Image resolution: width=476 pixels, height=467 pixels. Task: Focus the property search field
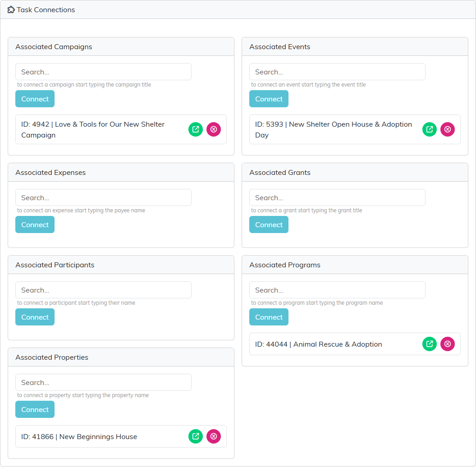tap(103, 382)
